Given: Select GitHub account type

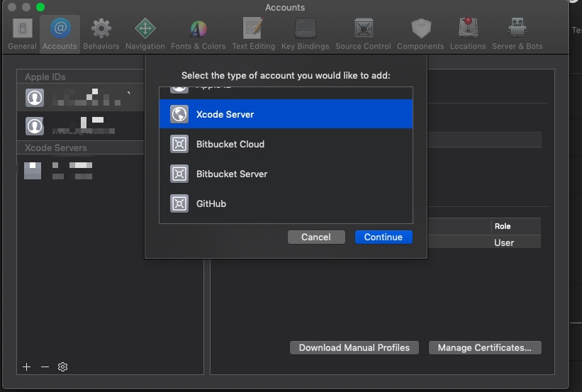Looking at the screenshot, I should pyautogui.click(x=286, y=203).
